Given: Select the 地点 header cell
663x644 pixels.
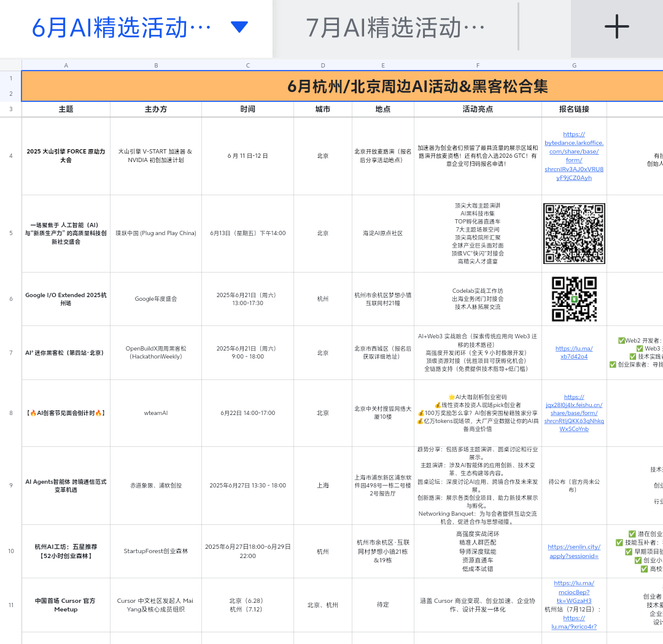Looking at the screenshot, I should pos(383,109).
